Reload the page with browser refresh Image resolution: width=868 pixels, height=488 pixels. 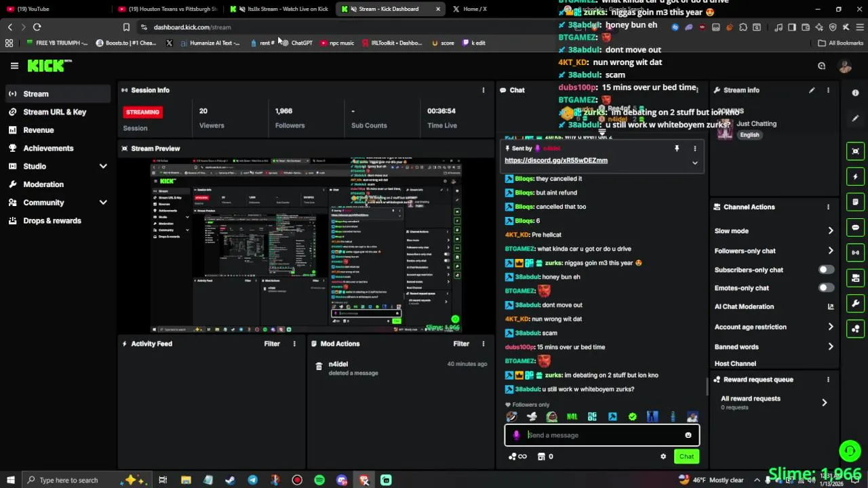[37, 27]
